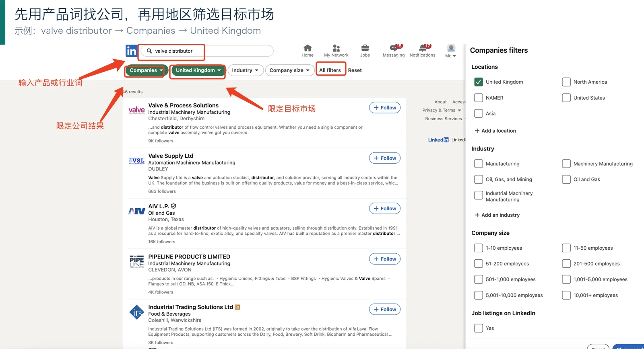Open Industrial Trading Solutions Ltd company name
Image resolution: width=644 pixels, height=349 pixels.
click(191, 307)
